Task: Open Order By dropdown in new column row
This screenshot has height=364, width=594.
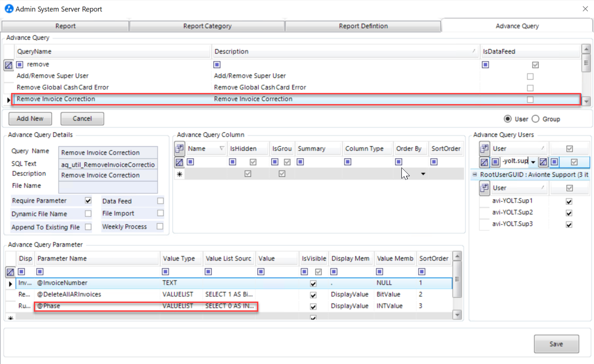Action: click(423, 174)
